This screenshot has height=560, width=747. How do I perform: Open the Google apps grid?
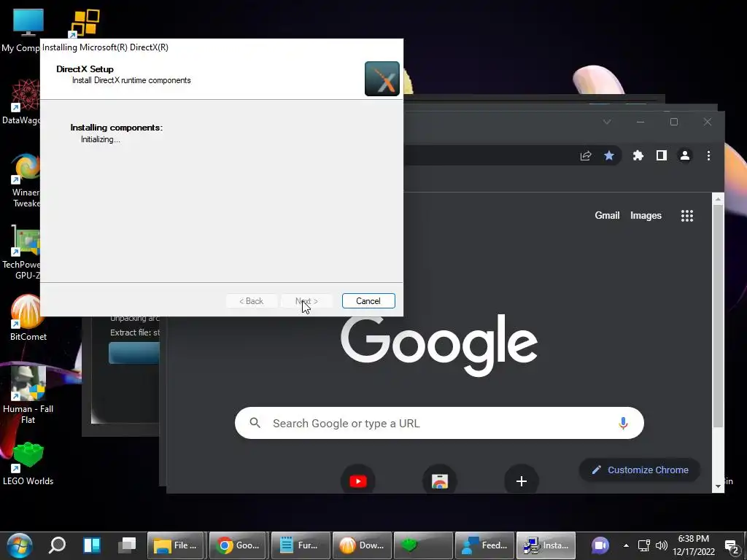687,216
